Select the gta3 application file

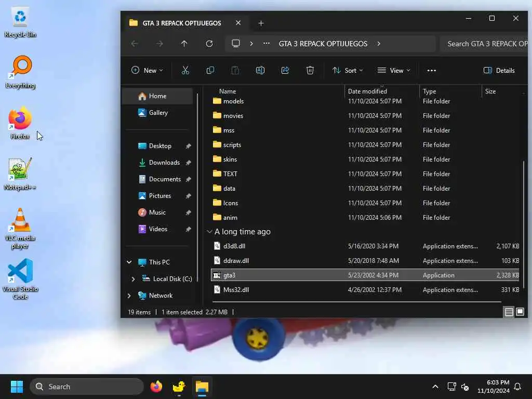365,275
